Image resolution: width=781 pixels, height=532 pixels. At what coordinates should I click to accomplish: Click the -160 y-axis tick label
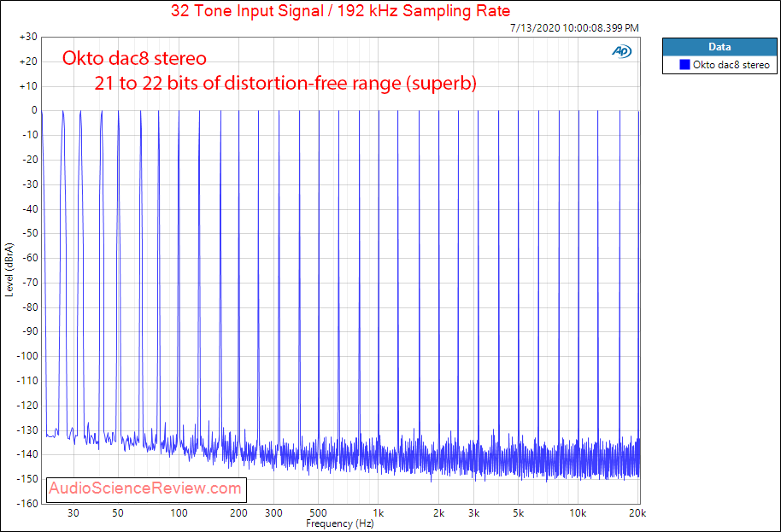pos(27,504)
